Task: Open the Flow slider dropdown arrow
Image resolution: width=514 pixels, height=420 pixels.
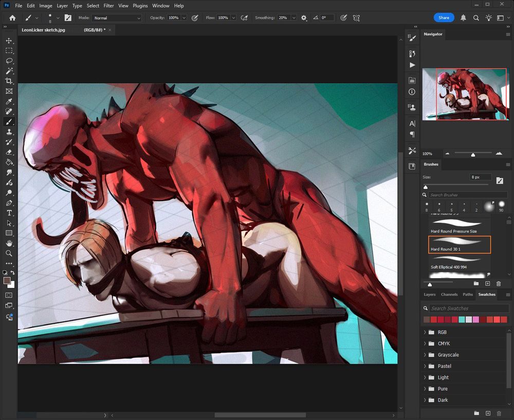Action: pyautogui.click(x=233, y=17)
